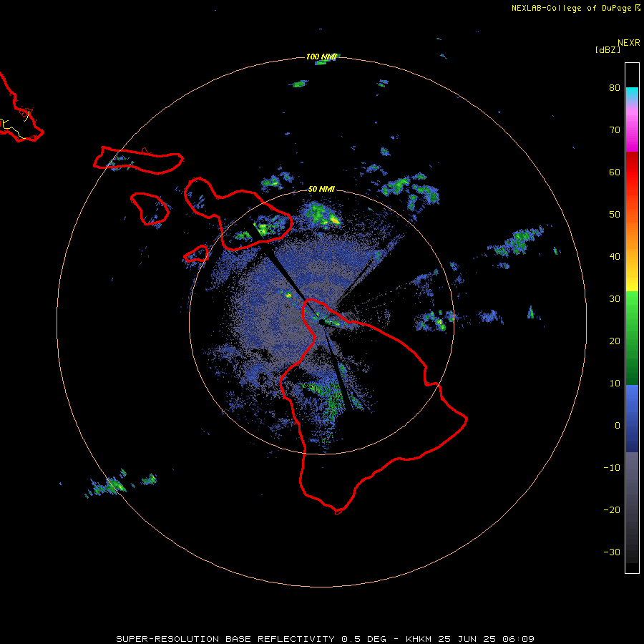
Task: Click the KHKM station ID in caption
Action: pyautogui.click(x=419, y=639)
